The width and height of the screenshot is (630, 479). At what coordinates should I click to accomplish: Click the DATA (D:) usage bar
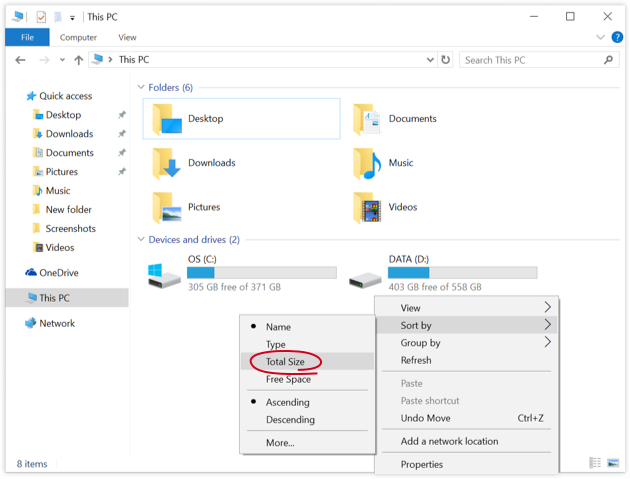(x=462, y=273)
